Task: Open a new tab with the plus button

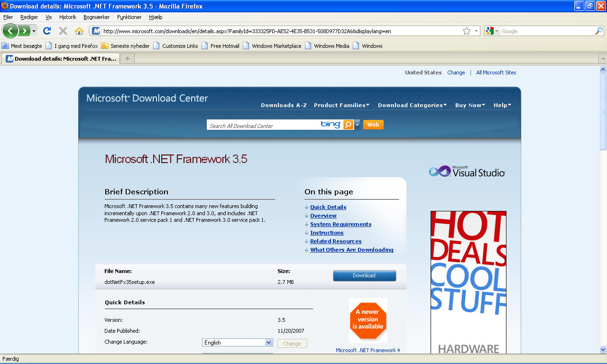Action: [127, 59]
